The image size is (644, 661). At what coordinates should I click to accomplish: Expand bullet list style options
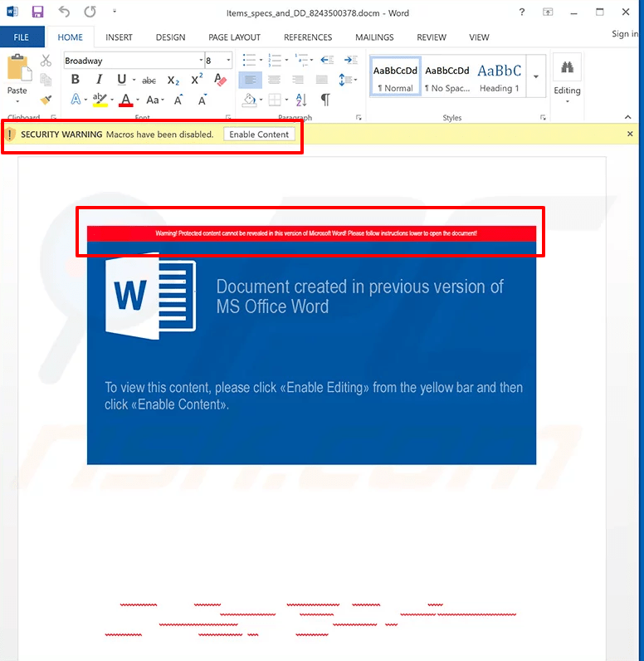[261, 60]
